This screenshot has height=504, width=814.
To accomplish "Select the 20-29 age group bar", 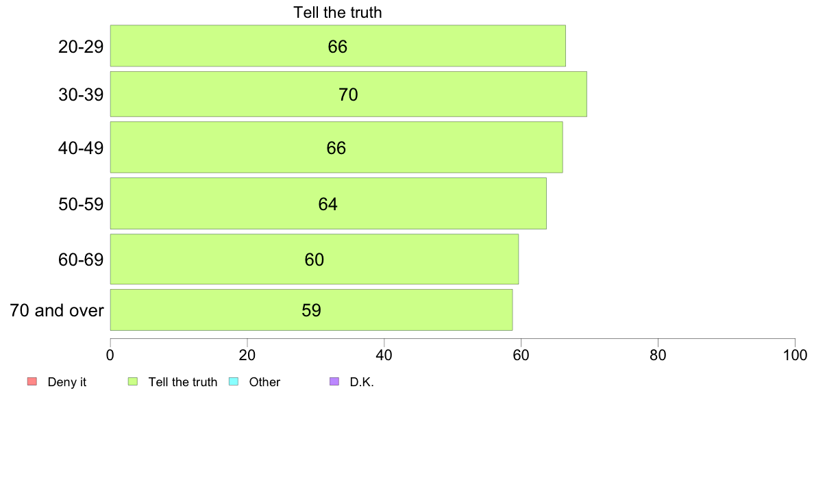I will click(338, 46).
